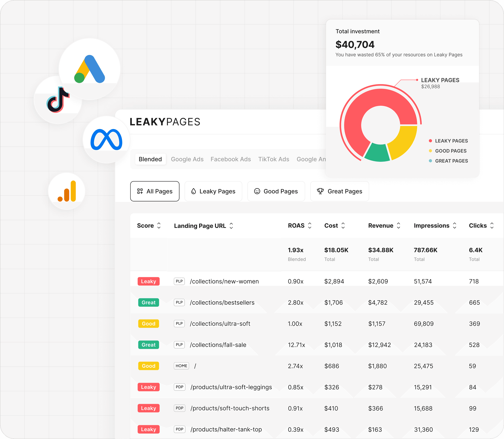The image size is (504, 439).
Task: Sort by the Cost column arrows
Action: [343, 226]
